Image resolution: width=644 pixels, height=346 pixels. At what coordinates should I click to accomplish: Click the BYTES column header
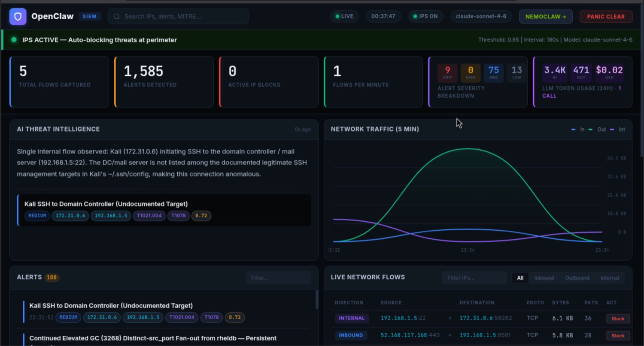(560, 303)
